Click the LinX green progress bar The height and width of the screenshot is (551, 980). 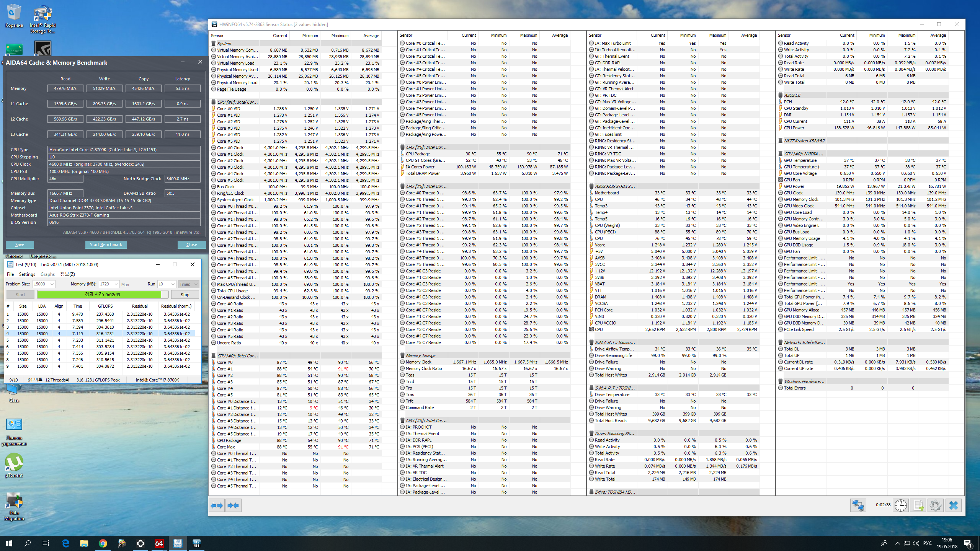point(100,295)
